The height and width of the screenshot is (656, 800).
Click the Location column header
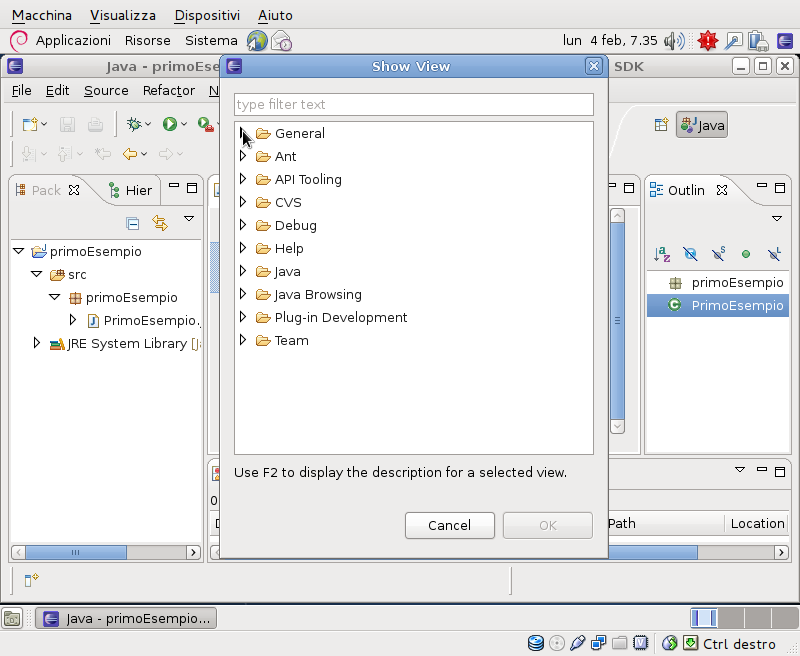pos(757,523)
